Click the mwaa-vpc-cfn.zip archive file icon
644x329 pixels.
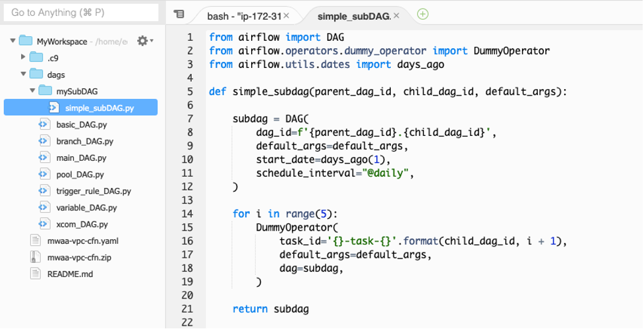point(36,257)
